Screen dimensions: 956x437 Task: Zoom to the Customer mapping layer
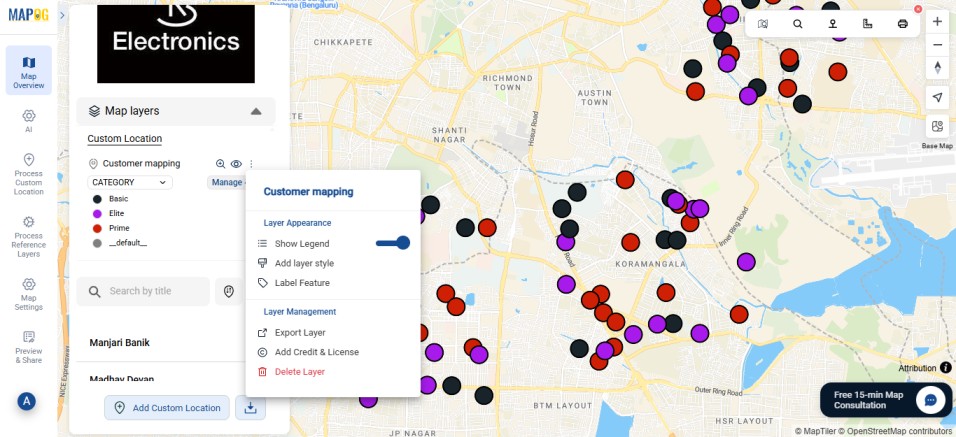221,163
